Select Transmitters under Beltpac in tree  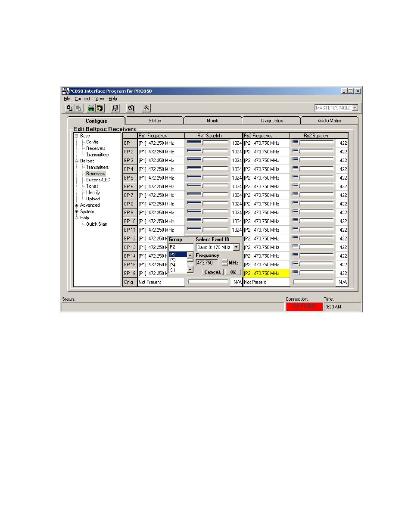click(97, 167)
